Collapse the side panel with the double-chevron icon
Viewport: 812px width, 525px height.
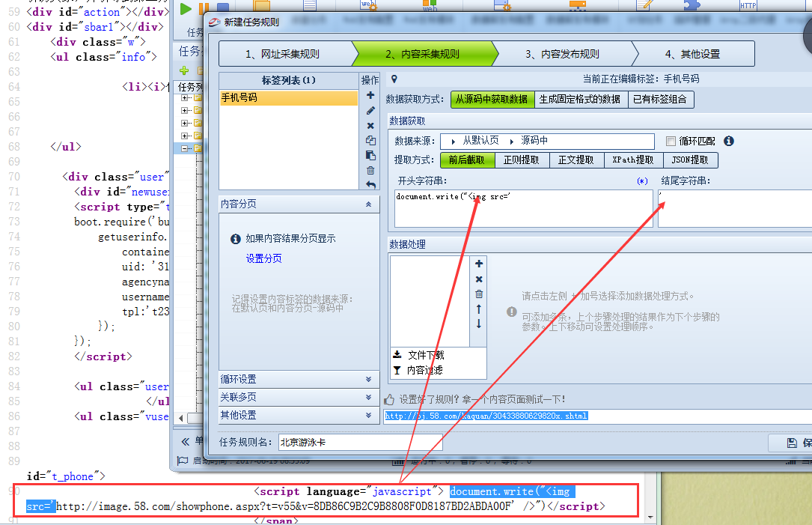(185, 442)
